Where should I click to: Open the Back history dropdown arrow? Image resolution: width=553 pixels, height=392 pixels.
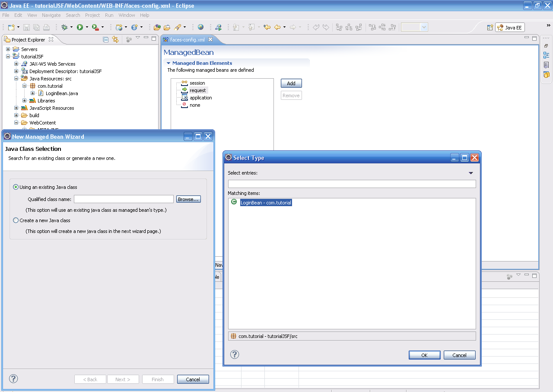point(284,27)
